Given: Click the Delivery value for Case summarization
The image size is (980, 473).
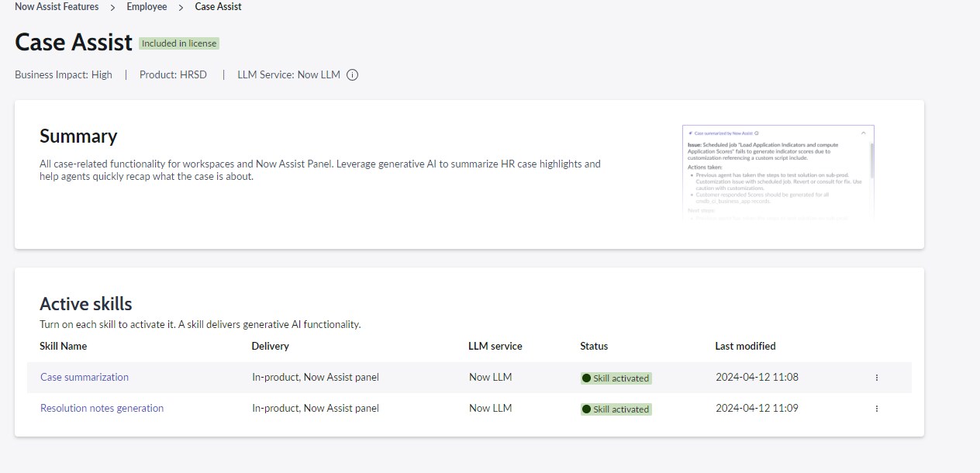Looking at the screenshot, I should click(316, 378).
